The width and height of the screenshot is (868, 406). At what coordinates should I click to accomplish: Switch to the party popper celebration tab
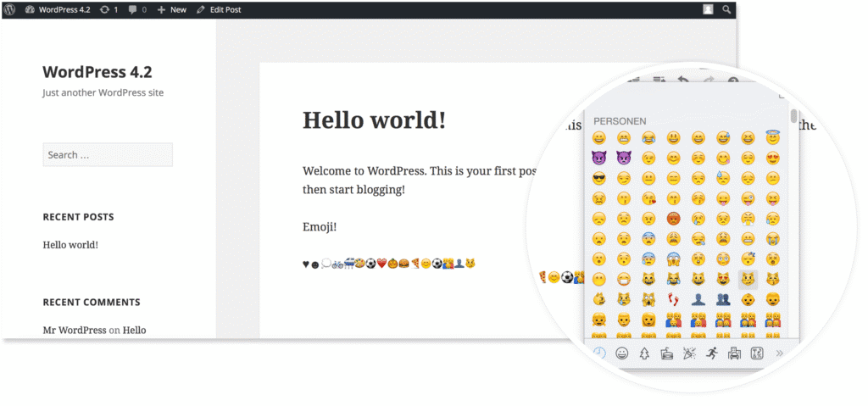689,353
